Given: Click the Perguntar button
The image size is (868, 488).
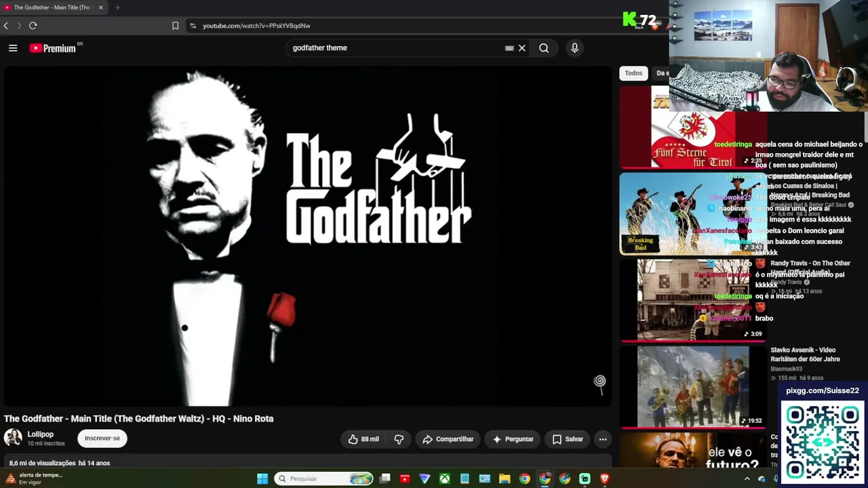Looking at the screenshot, I should point(513,439).
